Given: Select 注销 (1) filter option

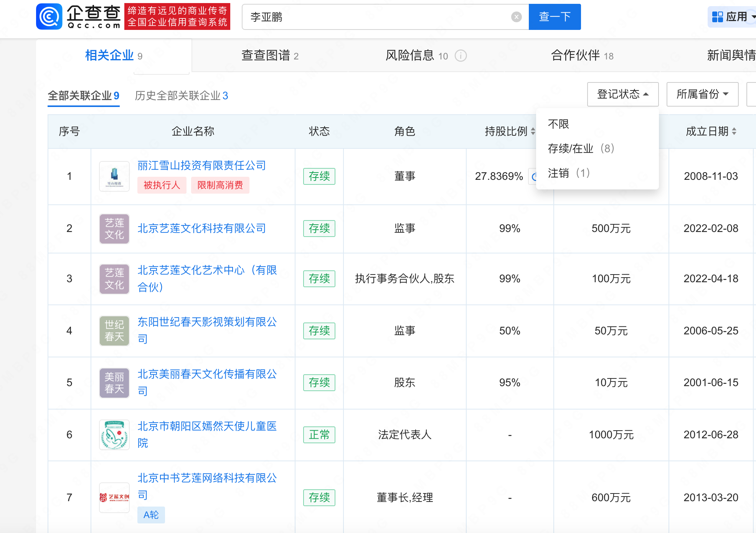Looking at the screenshot, I should tap(569, 173).
